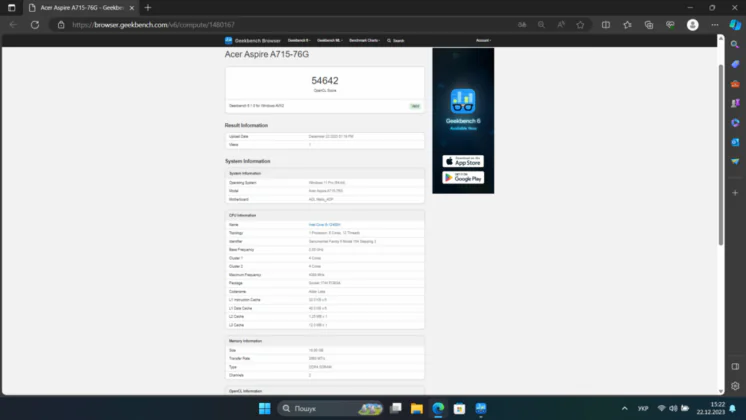
Task: Click the browser address bar URL
Action: pyautogui.click(x=153, y=25)
